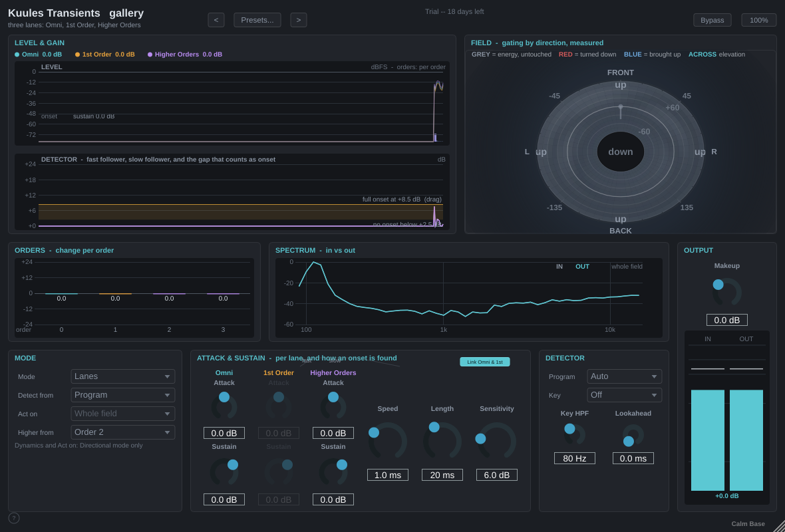
Task: Click the OUT legend label in Spectrum
Action: coord(582,266)
